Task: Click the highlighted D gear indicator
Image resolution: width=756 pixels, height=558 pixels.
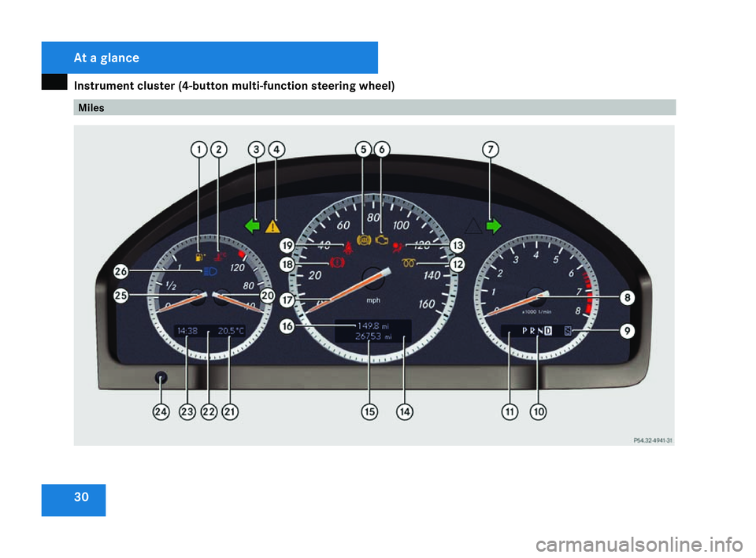Action: click(x=548, y=331)
